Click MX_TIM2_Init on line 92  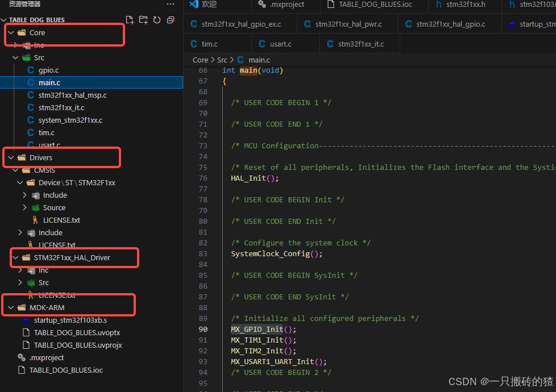(257, 351)
